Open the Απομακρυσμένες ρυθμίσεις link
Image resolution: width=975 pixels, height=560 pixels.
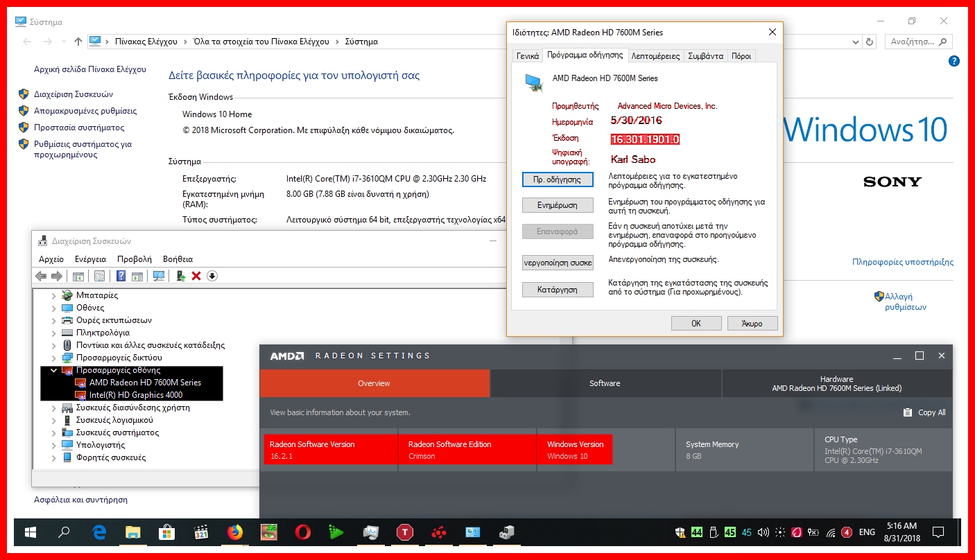tap(85, 111)
